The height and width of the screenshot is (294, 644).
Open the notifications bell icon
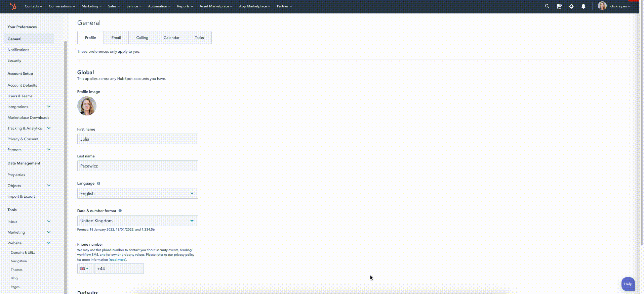point(583,6)
